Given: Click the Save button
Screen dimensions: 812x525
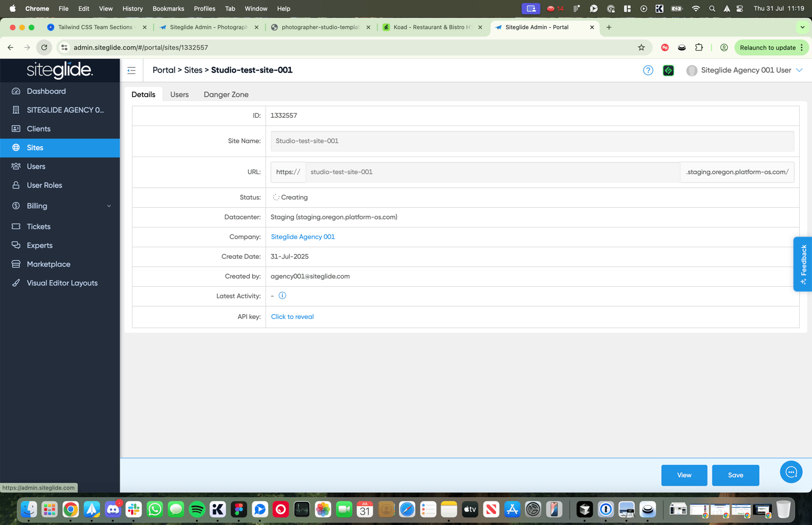Looking at the screenshot, I should [735, 475].
